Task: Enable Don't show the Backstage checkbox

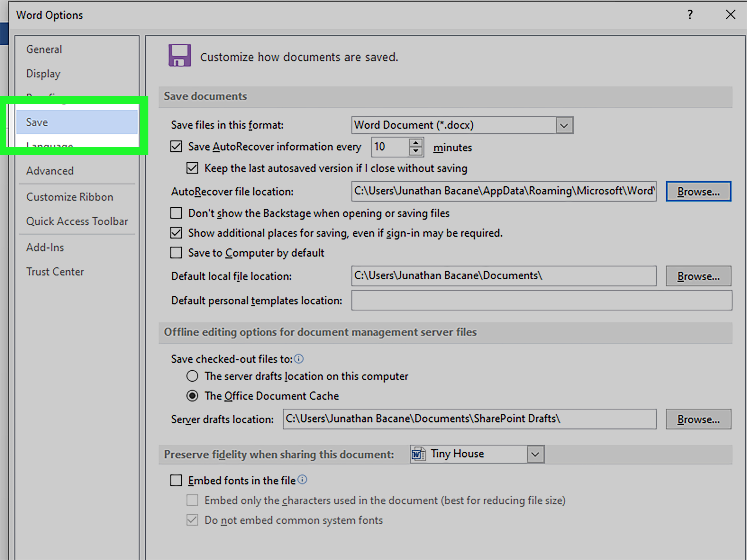Action: pyautogui.click(x=176, y=213)
